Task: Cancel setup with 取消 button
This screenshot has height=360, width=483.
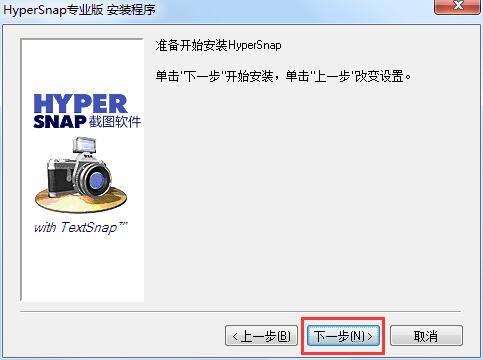Action: (x=426, y=336)
